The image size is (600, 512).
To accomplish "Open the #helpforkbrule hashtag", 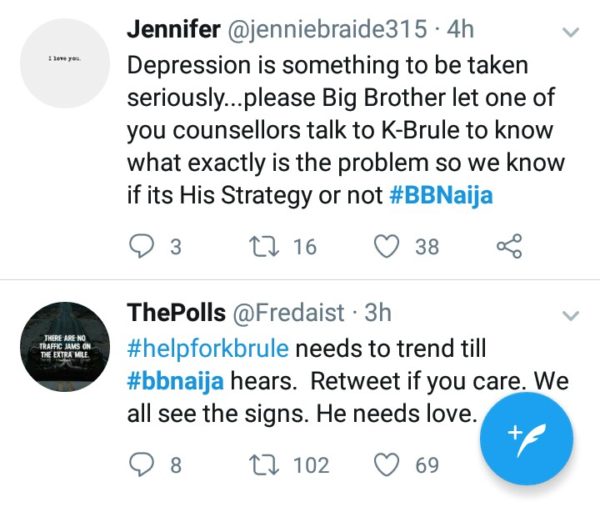I will (x=209, y=349).
